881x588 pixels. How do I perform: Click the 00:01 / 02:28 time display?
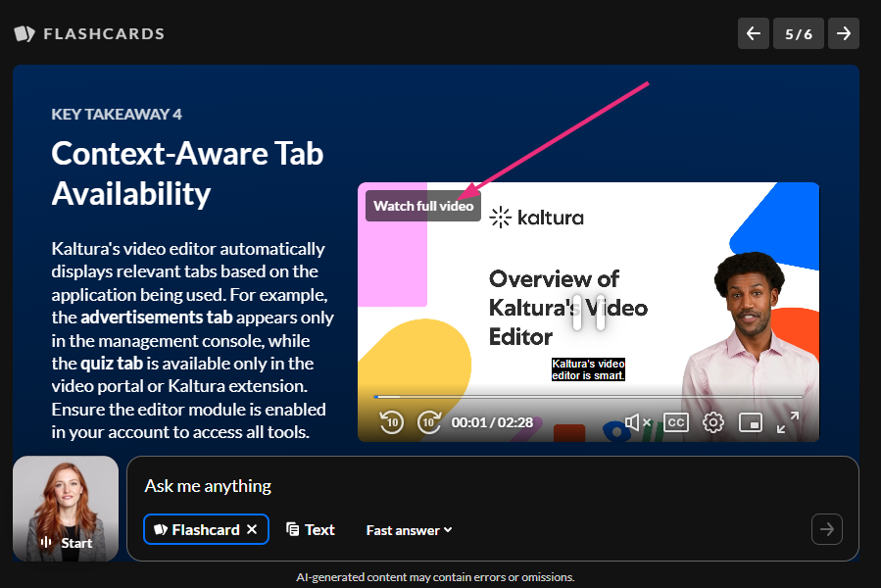click(x=492, y=422)
